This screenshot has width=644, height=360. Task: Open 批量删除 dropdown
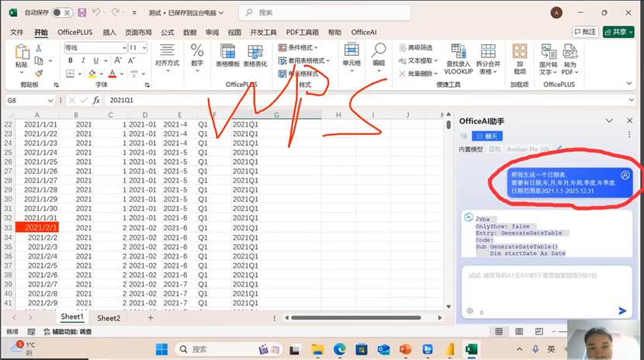418,74
